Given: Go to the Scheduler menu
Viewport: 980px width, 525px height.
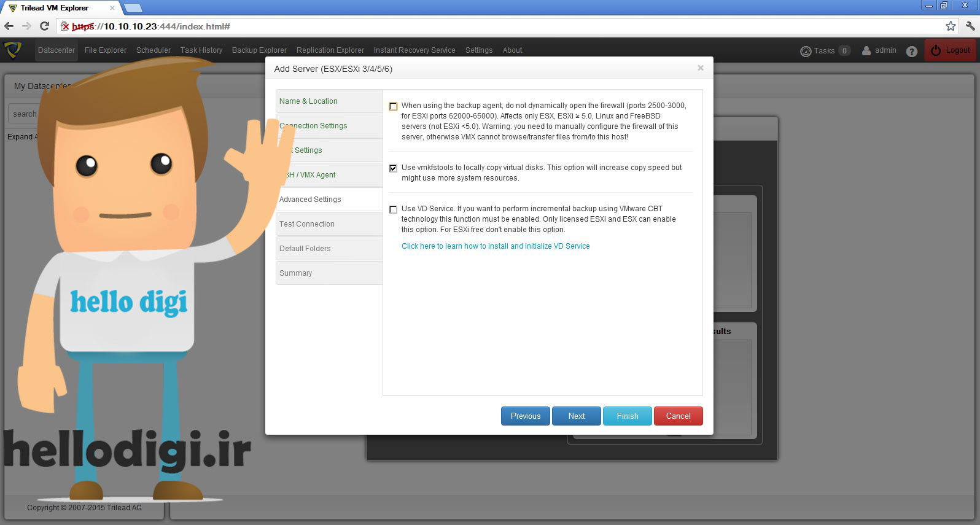Looking at the screenshot, I should (x=154, y=50).
